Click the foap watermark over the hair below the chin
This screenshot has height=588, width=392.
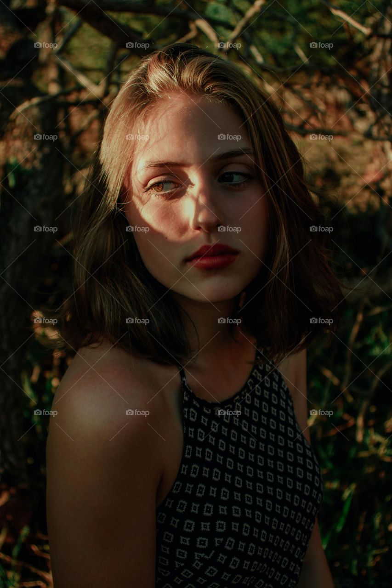click(x=229, y=321)
